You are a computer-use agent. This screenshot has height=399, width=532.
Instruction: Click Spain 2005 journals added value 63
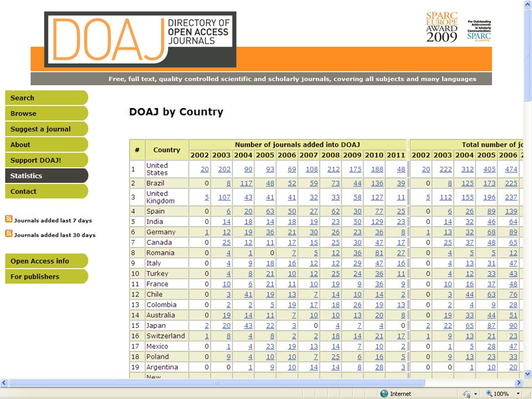270,211
